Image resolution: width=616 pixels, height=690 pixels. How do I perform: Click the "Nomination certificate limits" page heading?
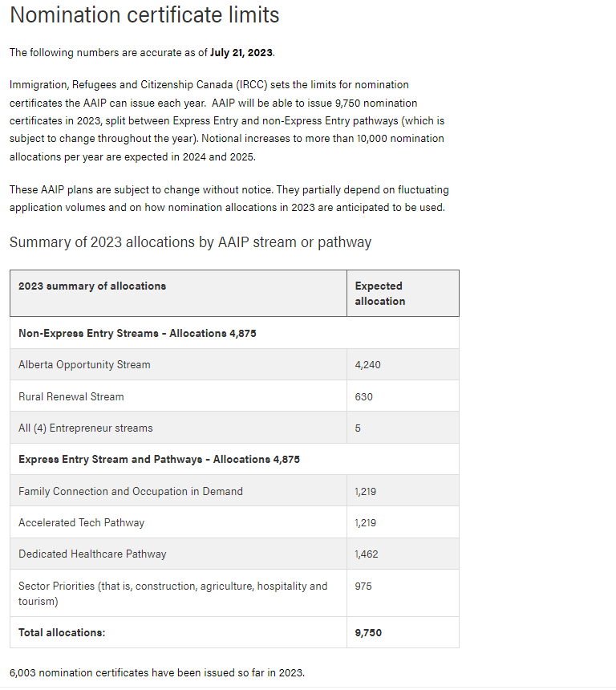point(144,15)
